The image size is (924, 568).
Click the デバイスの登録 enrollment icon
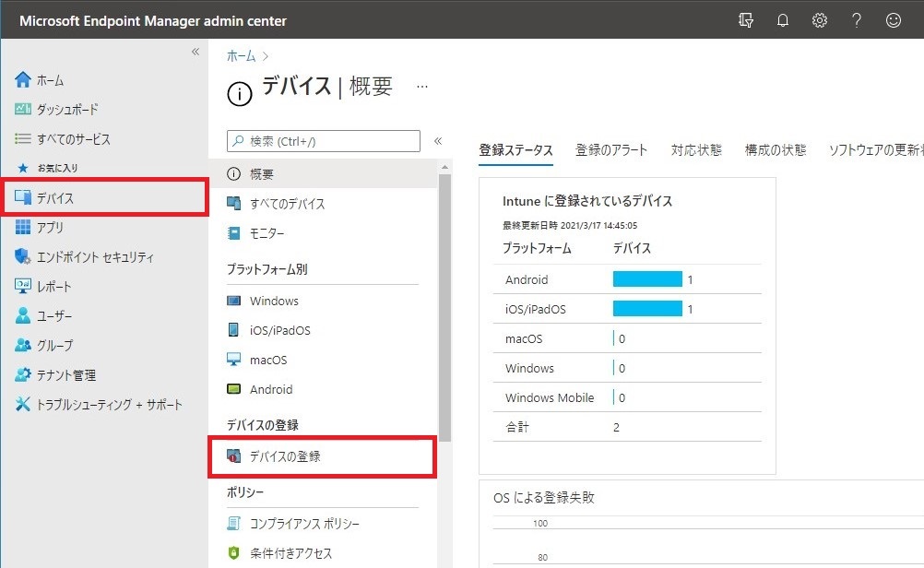tap(233, 456)
